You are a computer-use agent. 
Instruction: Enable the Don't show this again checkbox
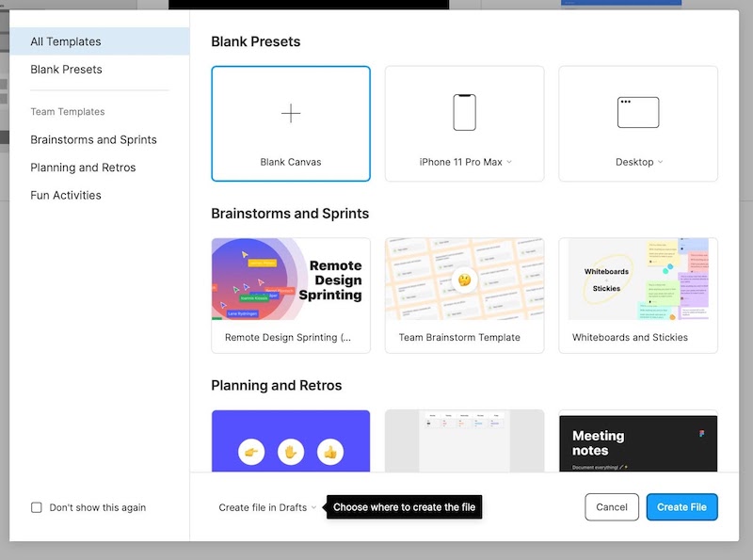tap(37, 507)
